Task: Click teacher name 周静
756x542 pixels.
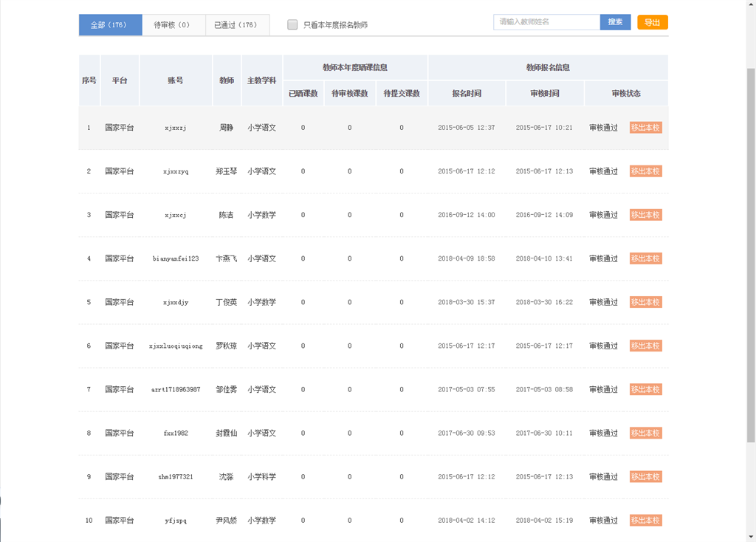Action: [226, 128]
